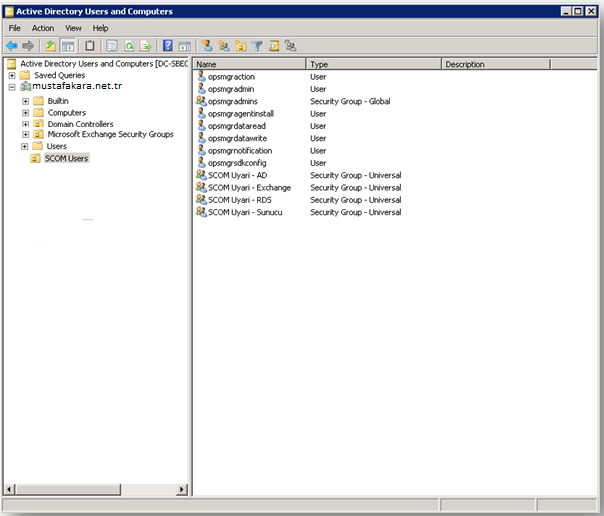
Task: Click the Export List toolbar icon
Action: pos(146,46)
